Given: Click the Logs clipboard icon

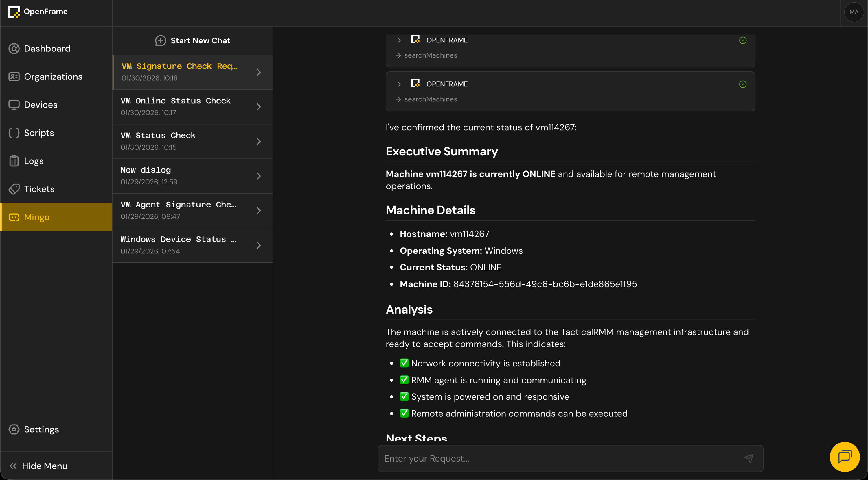Looking at the screenshot, I should 14,161.
